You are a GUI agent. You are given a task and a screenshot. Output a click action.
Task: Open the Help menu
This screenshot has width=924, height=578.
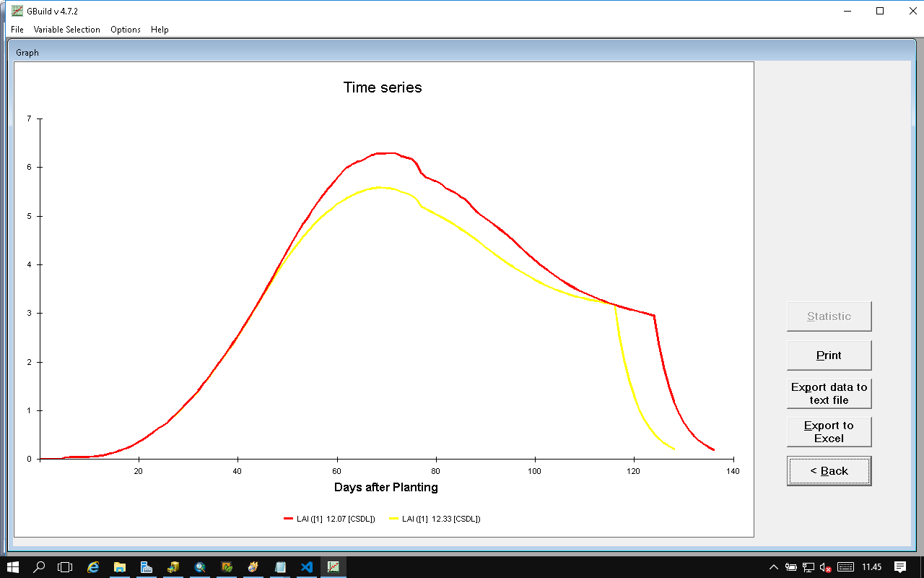[160, 30]
